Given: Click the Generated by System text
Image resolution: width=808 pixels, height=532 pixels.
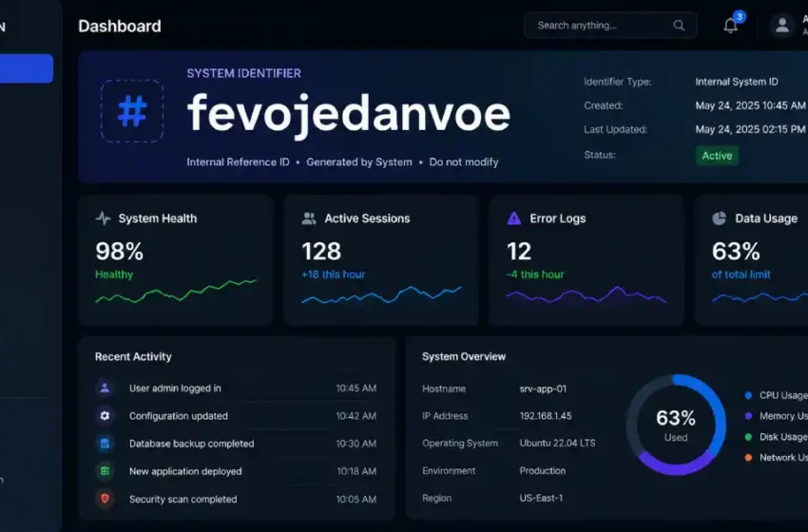Looking at the screenshot, I should click(x=359, y=162).
